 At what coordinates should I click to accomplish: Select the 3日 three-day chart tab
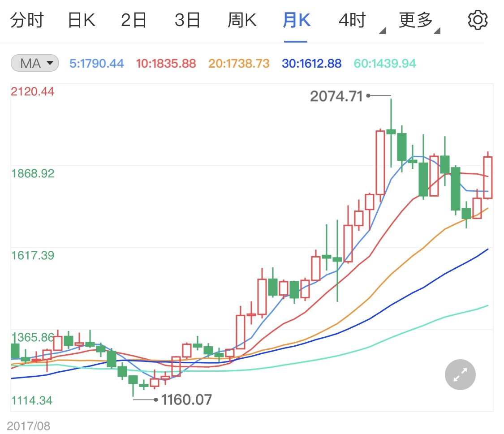(187, 19)
